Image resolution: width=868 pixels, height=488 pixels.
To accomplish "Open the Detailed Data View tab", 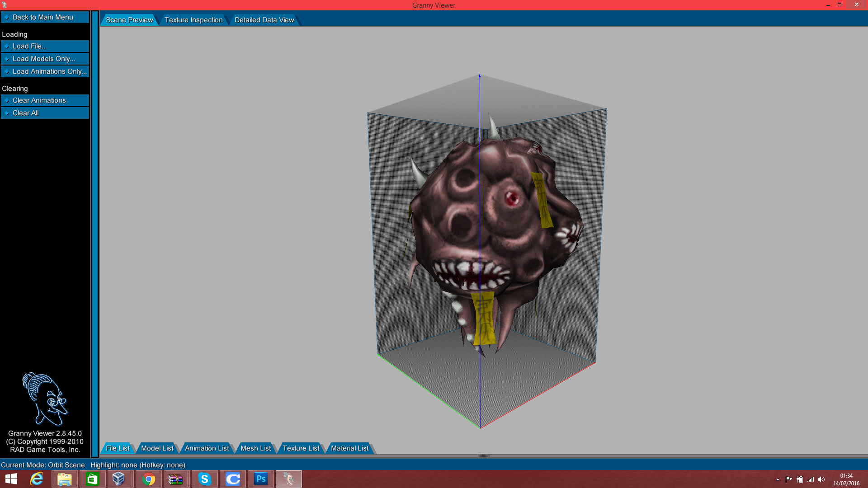I will pos(264,20).
